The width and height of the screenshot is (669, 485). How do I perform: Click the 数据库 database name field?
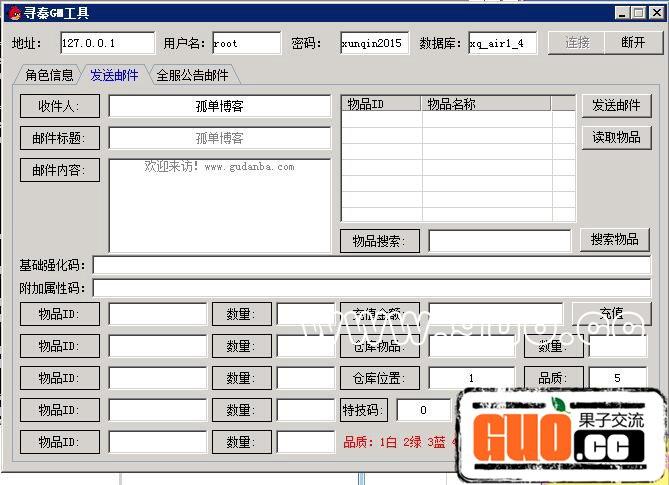(x=502, y=43)
